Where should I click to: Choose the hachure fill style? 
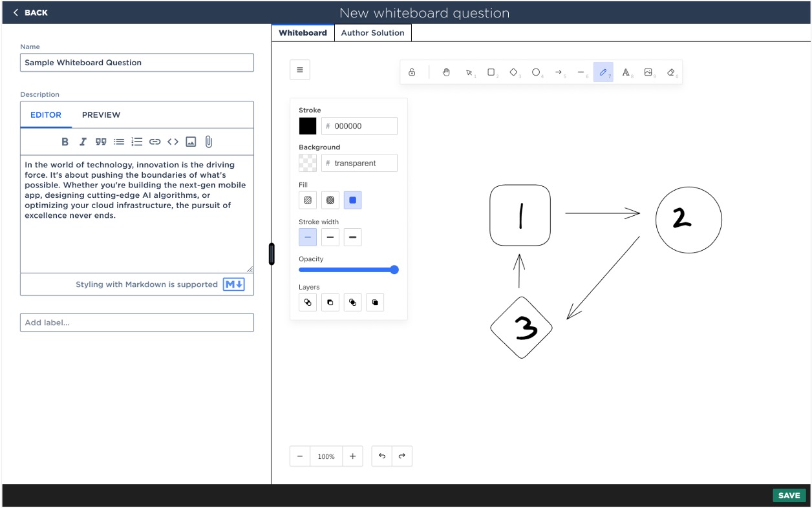click(x=308, y=200)
